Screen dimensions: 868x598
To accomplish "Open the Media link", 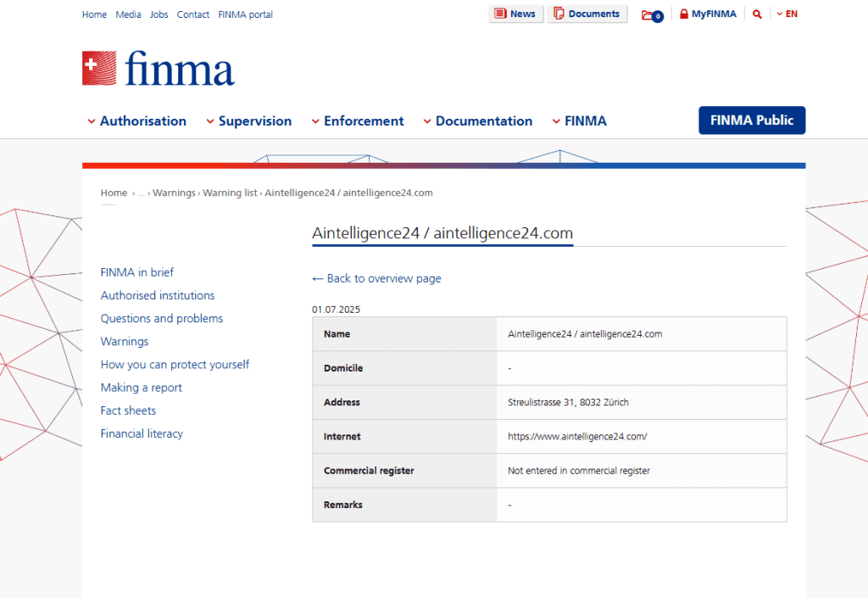I will click(129, 14).
